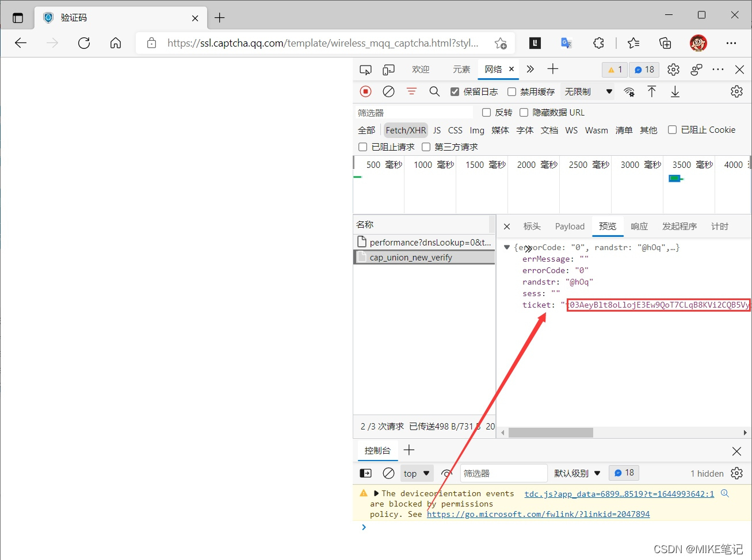This screenshot has height=560, width=752.
Task: Open browser settings and more menu
Action: click(x=731, y=43)
